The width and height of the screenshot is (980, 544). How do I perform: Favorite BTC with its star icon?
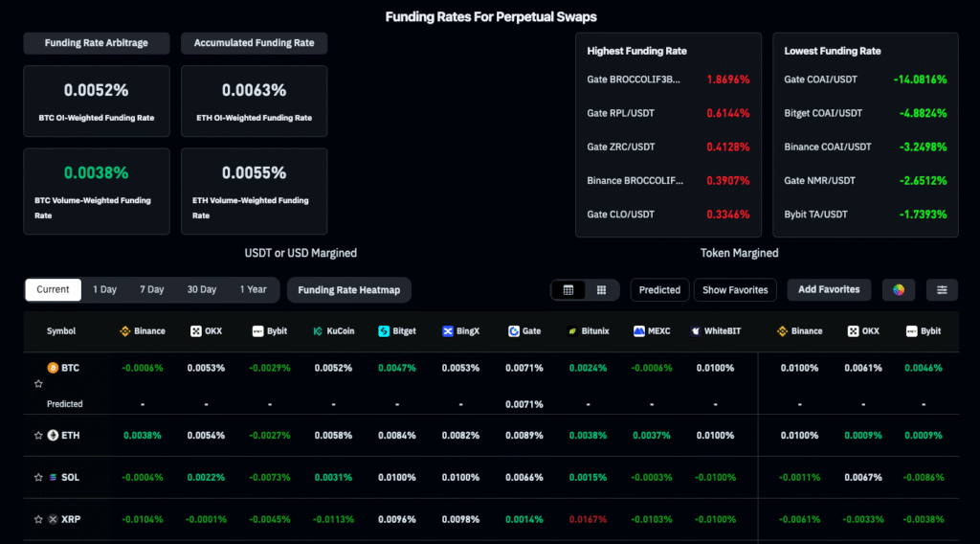[x=38, y=384]
